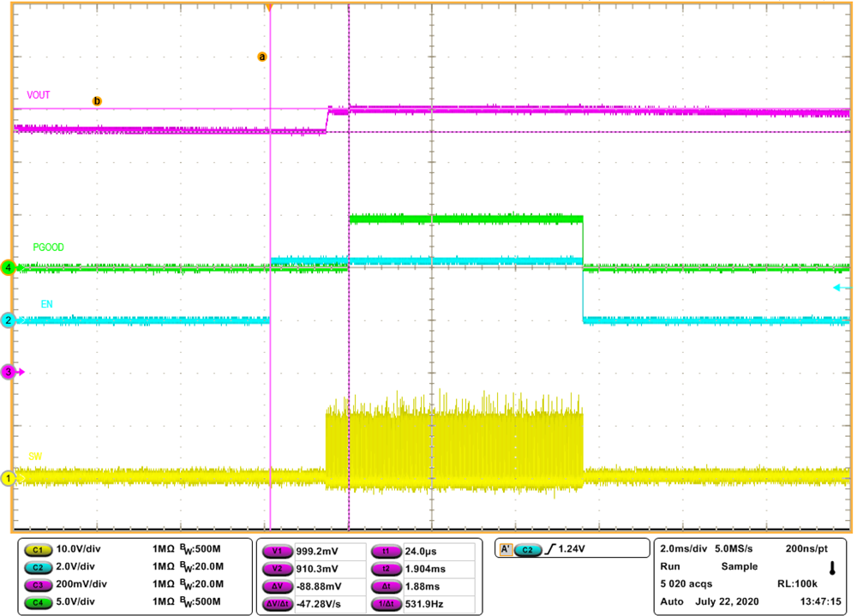
Task: Open the 2.0ms/div timebase selector
Action: click(x=681, y=547)
